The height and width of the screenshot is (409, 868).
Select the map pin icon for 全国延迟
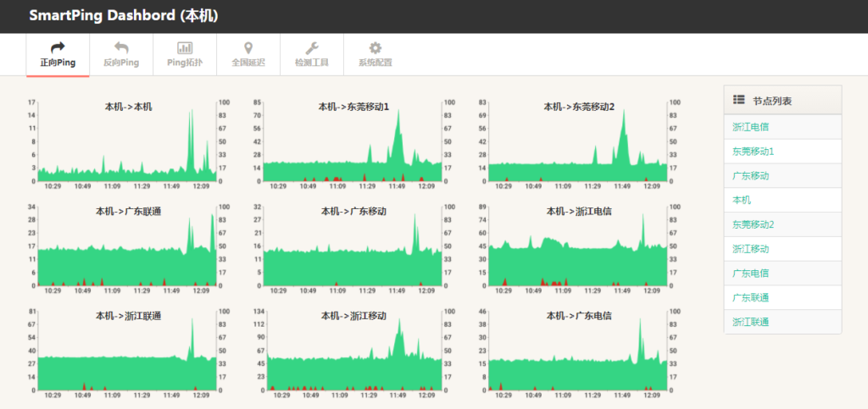click(x=248, y=48)
